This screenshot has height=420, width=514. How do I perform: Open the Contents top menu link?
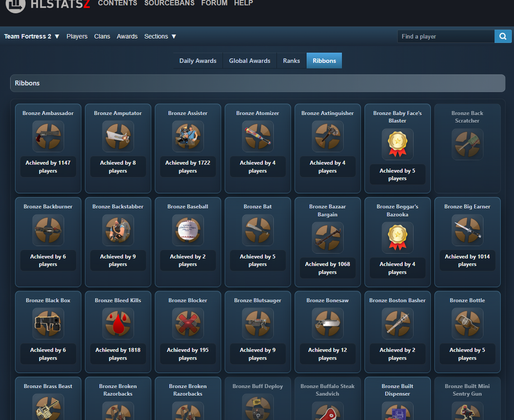118,3
